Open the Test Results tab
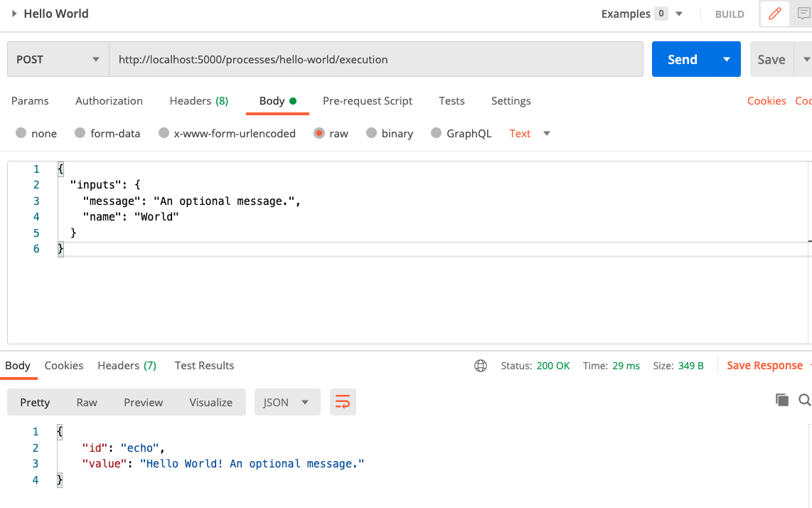812x508 pixels. 205,366
